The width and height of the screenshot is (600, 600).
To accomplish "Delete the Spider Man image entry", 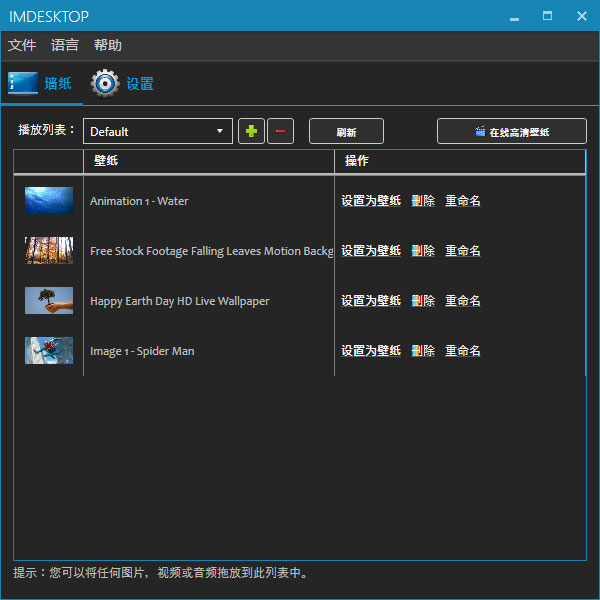I will [423, 351].
